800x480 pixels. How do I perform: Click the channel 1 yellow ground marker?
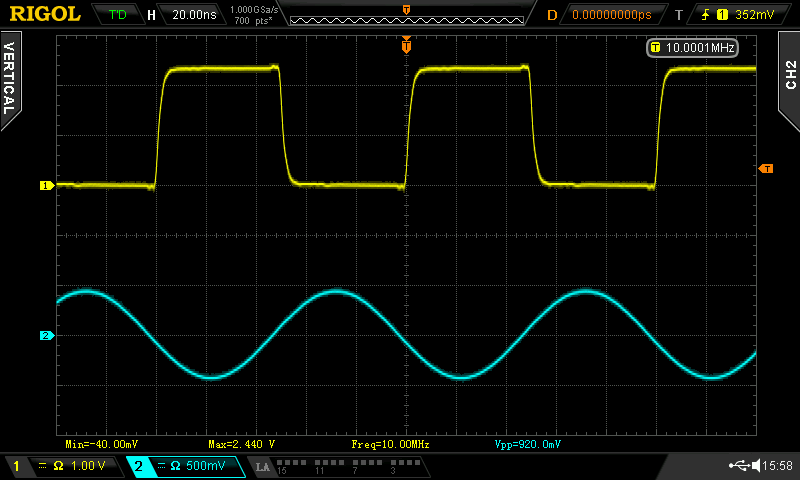[45, 186]
